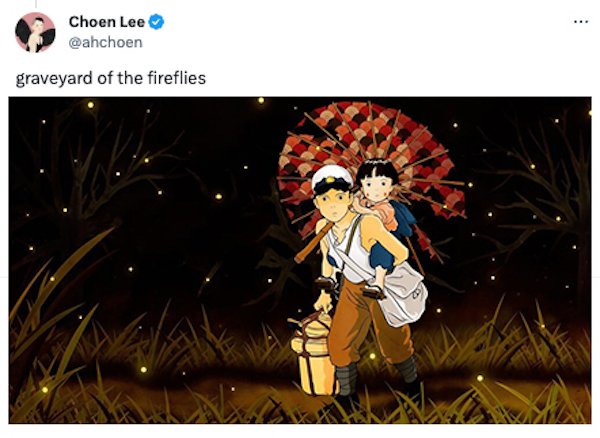Click the girl's dangling sandaled foot

point(375,291)
